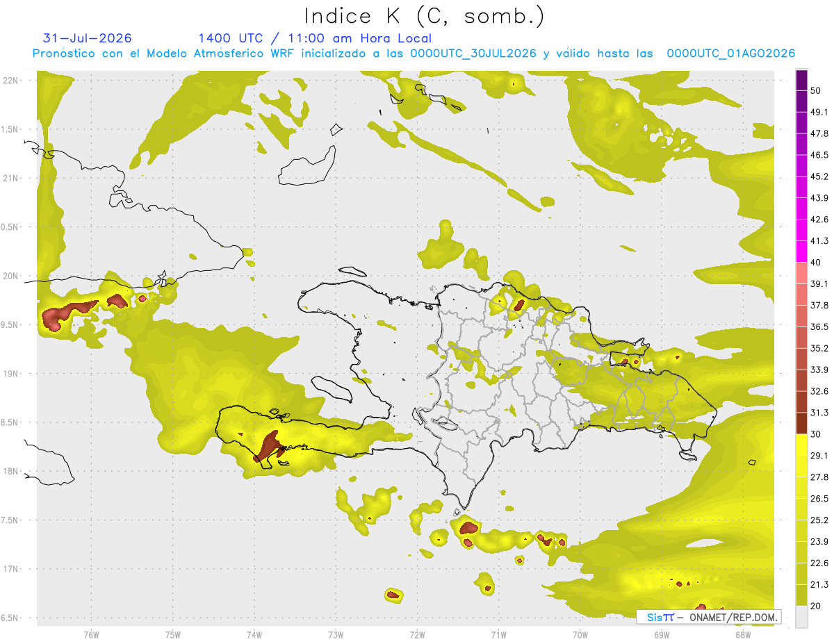Click the gray color bar segment below 20
834x644 pixels.
pos(801,616)
